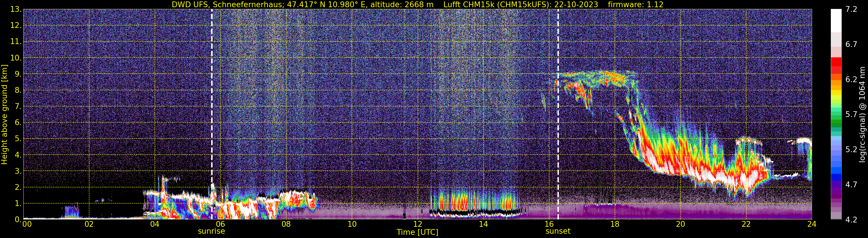Click the 6. height tick label
868x238 pixels.
tap(18, 123)
